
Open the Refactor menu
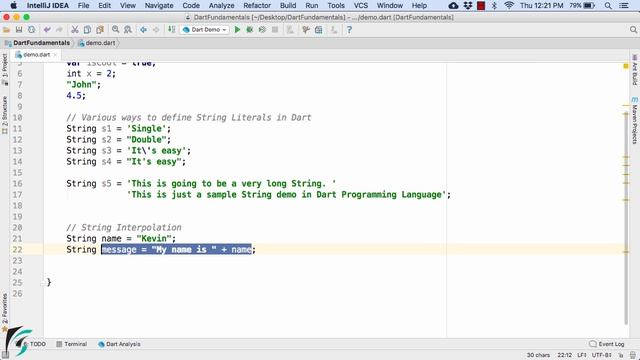[x=257, y=5]
